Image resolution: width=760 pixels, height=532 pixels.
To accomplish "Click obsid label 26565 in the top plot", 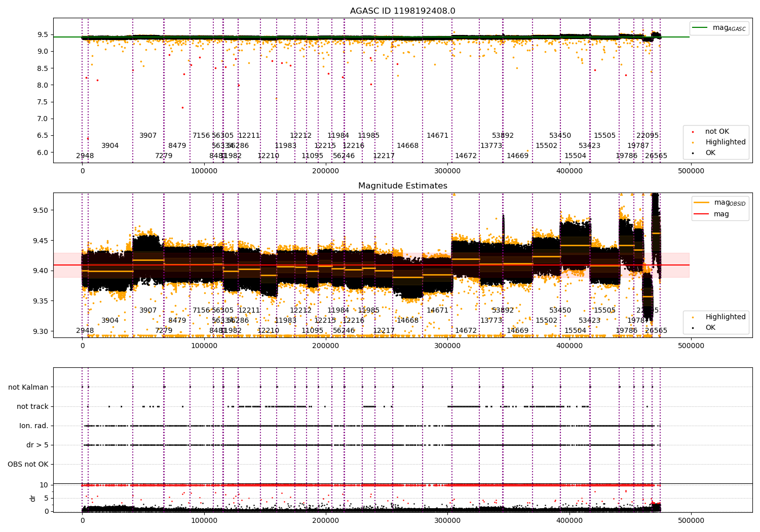I will [657, 156].
